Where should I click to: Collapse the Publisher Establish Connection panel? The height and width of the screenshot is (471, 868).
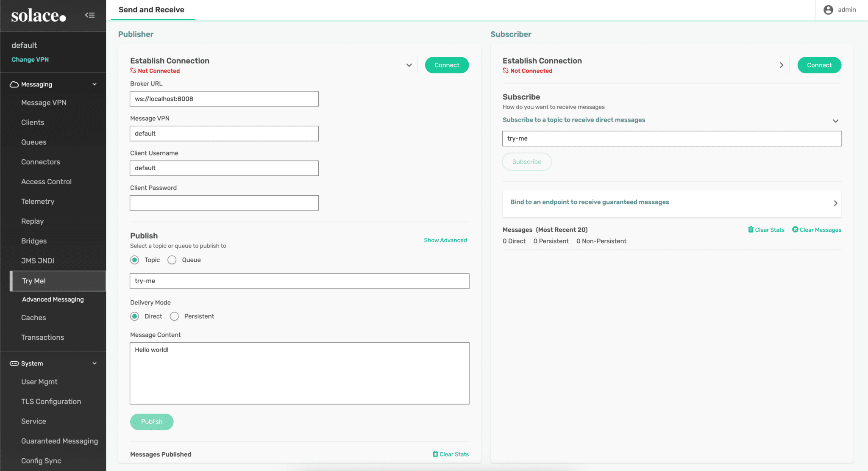tap(409, 65)
